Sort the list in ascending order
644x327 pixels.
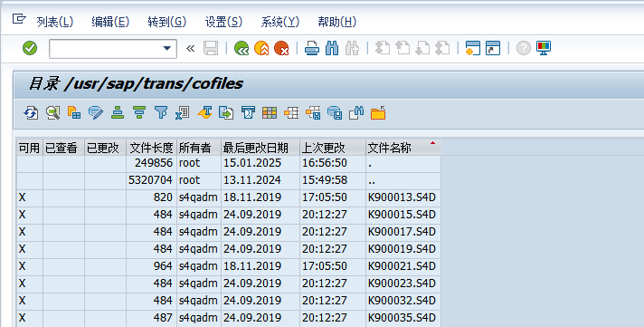tap(118, 112)
